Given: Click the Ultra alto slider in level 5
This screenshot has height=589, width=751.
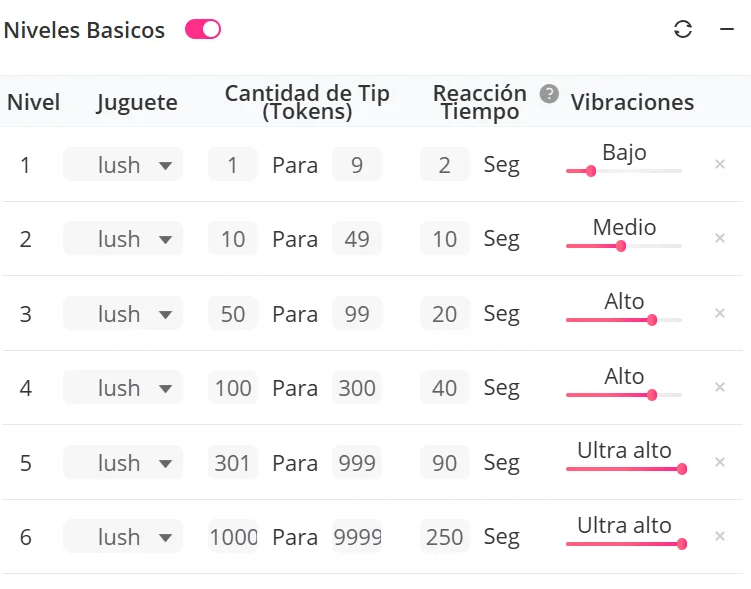Looking at the screenshot, I should pyautogui.click(x=681, y=469).
